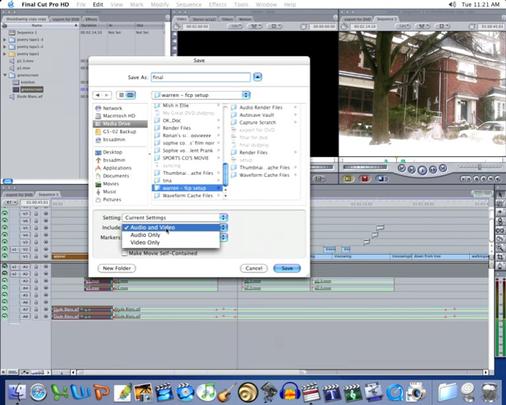Image resolution: width=506 pixels, height=405 pixels.
Task: Expand the second bin in the Browser
Action: click(x=5, y=47)
